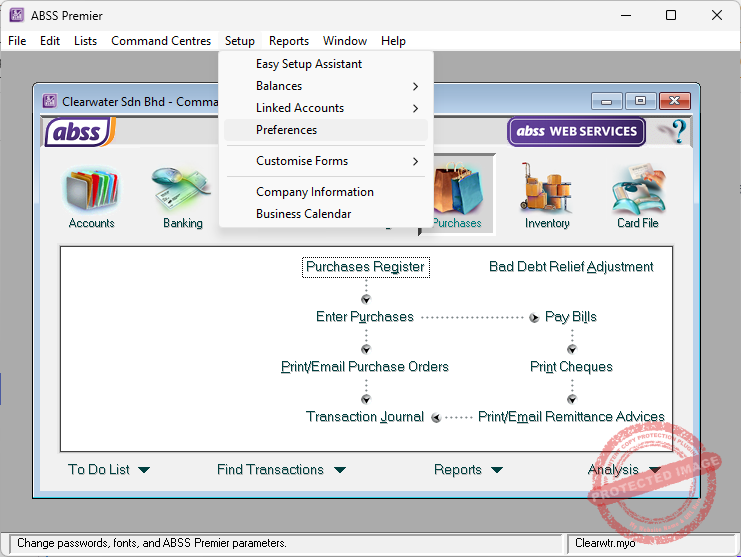Open the Edit menu
The height and width of the screenshot is (557, 741).
pos(50,41)
